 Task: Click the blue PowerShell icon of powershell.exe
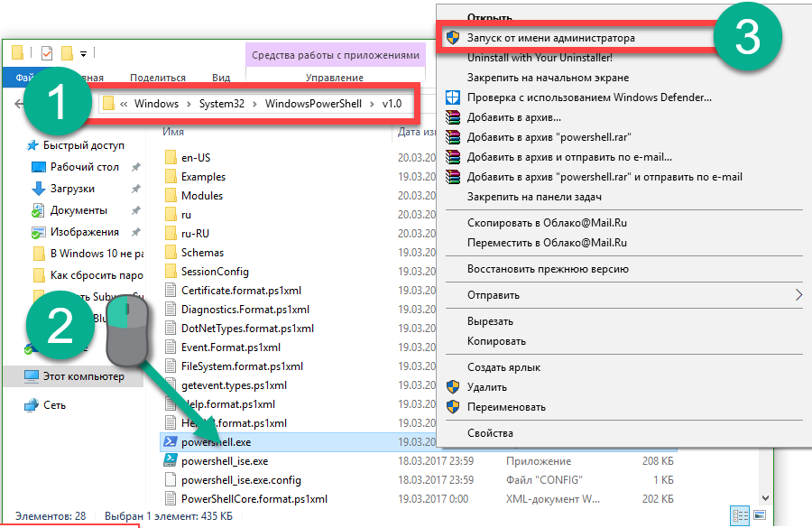click(170, 441)
